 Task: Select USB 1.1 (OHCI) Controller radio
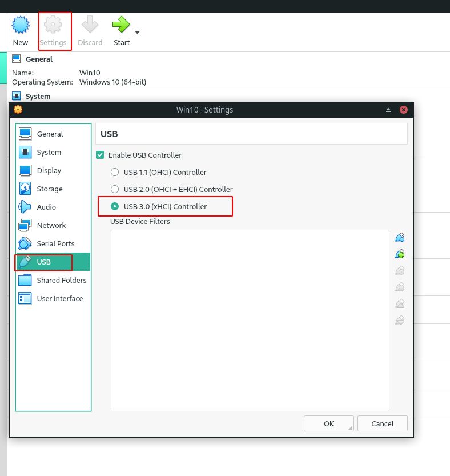pyautogui.click(x=115, y=172)
